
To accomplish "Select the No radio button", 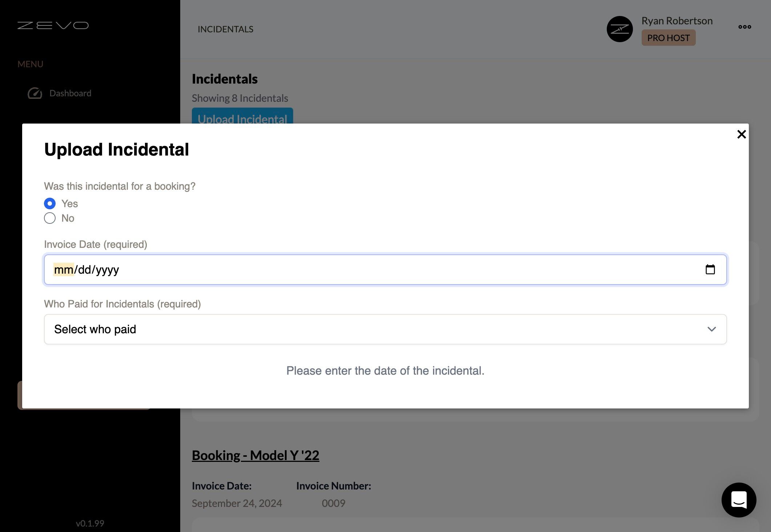I will pyautogui.click(x=50, y=218).
